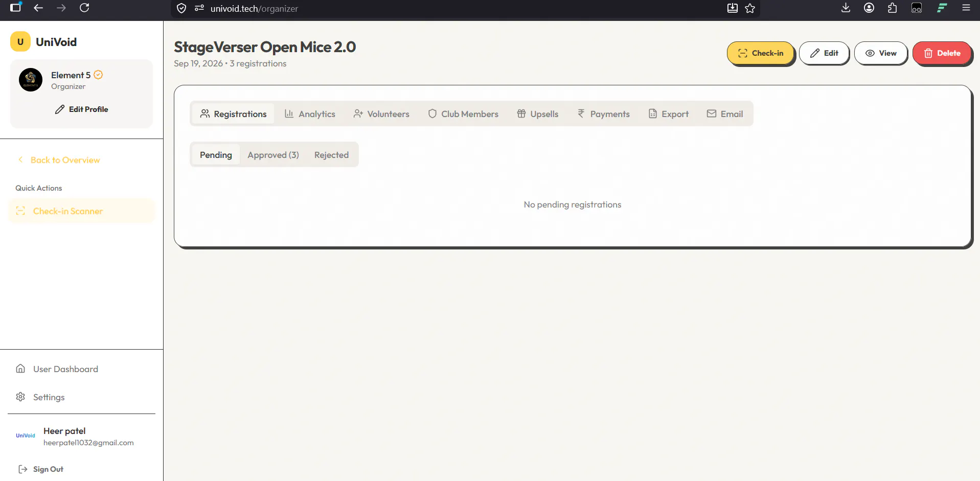Click the UniVoid yellow U logo

point(20,42)
